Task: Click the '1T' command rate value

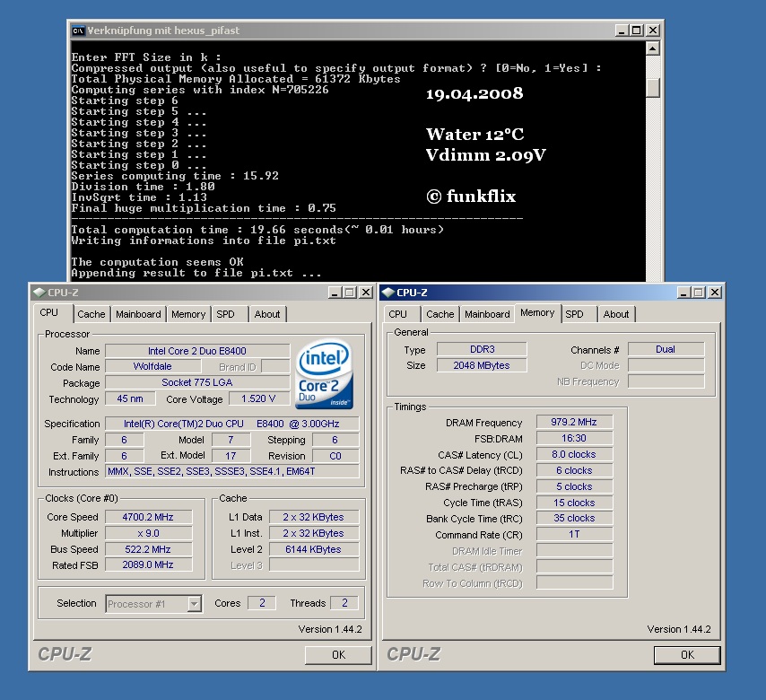Action: tap(574, 534)
